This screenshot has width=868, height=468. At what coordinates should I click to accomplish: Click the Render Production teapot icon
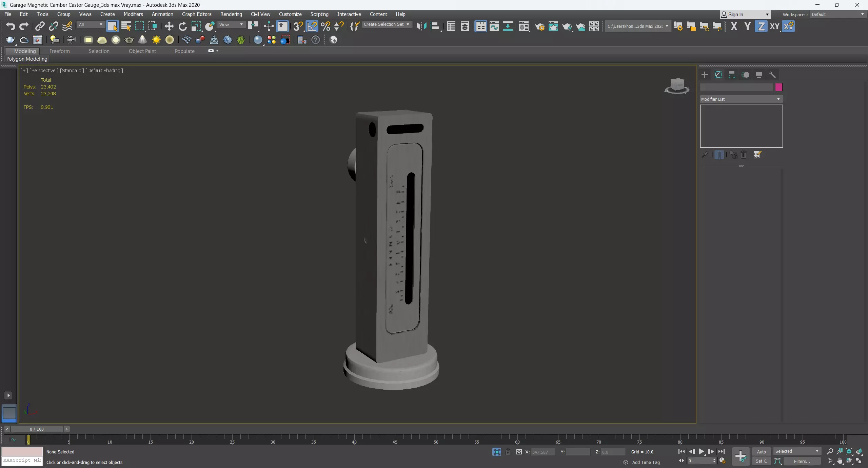(567, 26)
